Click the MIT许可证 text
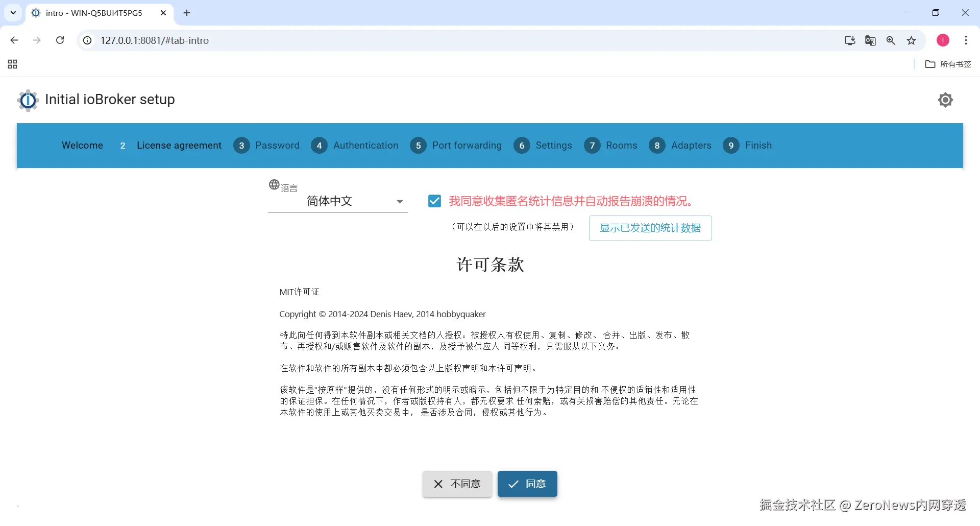The width and height of the screenshot is (980, 526). point(299,292)
